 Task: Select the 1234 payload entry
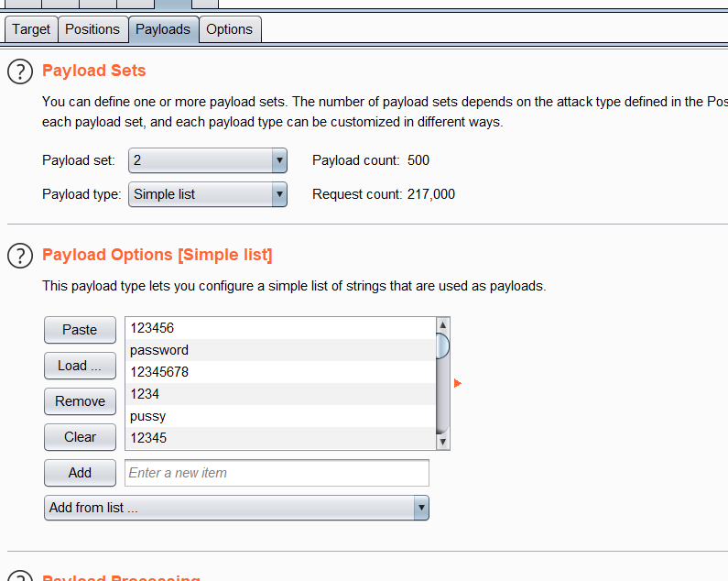pos(281,394)
